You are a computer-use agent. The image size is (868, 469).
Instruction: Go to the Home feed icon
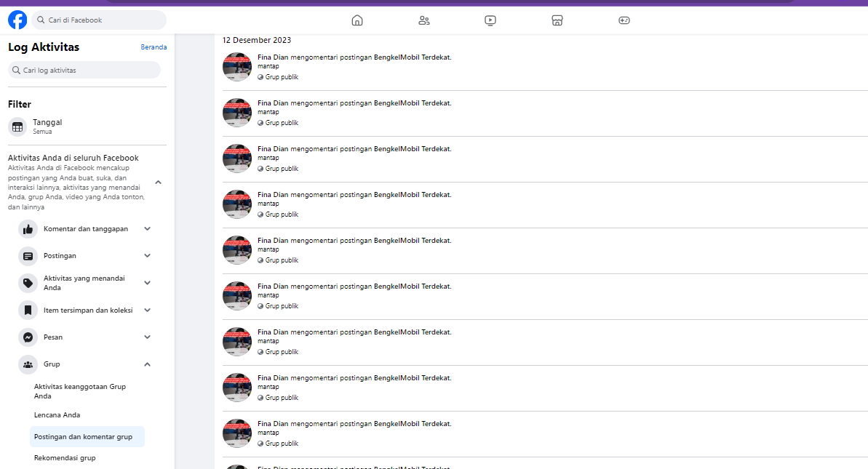(x=357, y=20)
